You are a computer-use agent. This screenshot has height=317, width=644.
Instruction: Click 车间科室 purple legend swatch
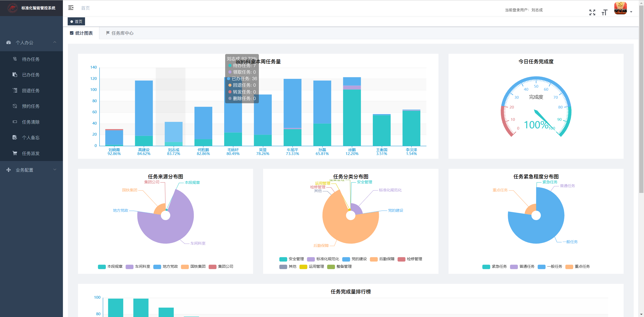point(129,267)
